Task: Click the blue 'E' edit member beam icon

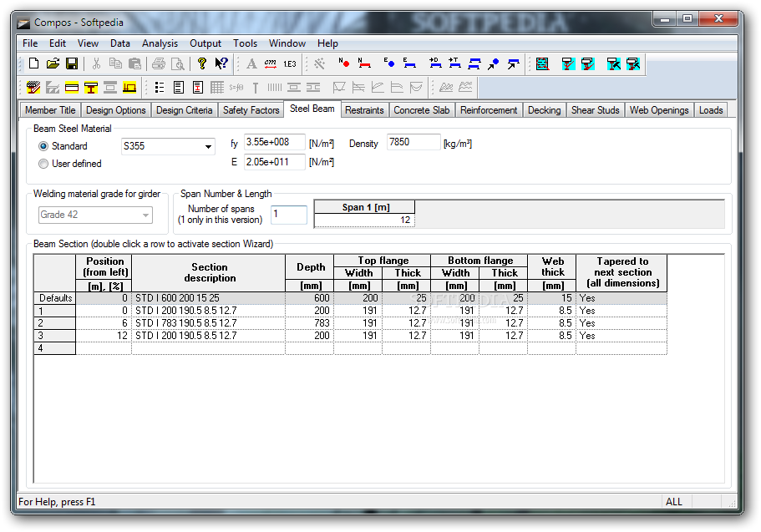Action: tap(409, 63)
